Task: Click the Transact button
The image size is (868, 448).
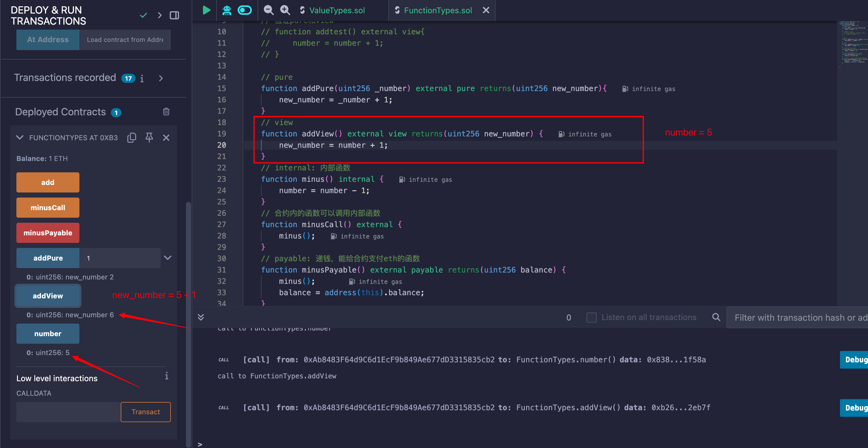Action: point(146,412)
